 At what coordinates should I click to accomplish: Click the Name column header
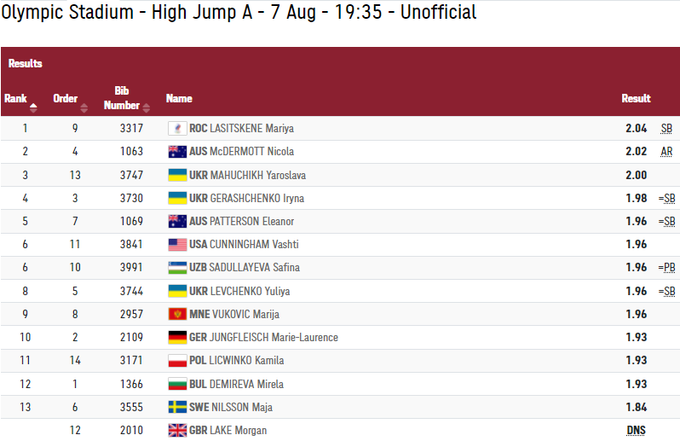179,99
